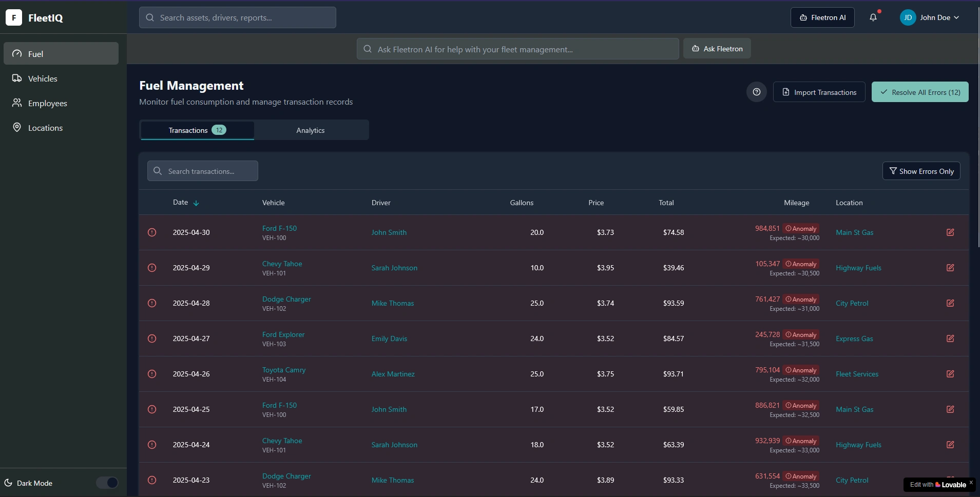This screenshot has height=497, width=980.
Task: Toggle the Dark Mode switch
Action: (x=107, y=483)
